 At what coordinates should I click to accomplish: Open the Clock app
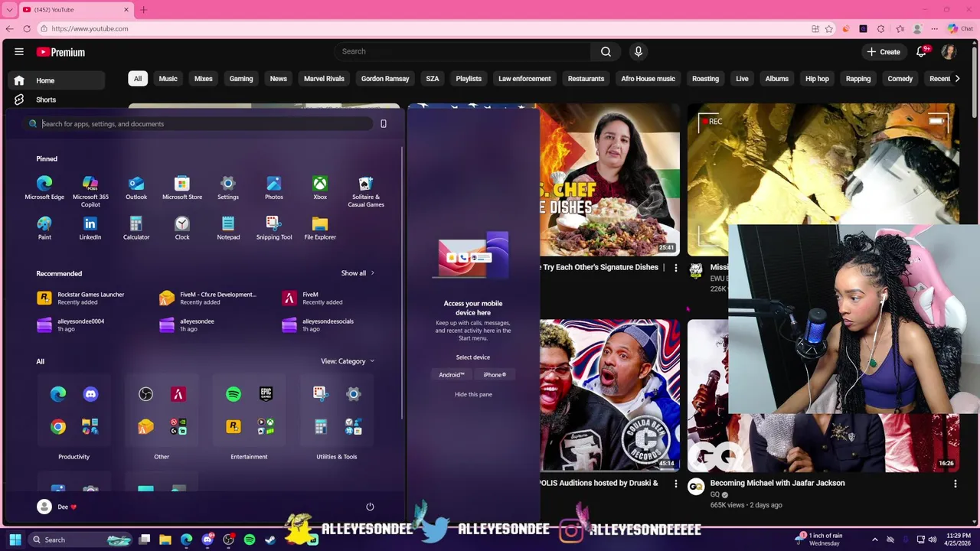182,228
